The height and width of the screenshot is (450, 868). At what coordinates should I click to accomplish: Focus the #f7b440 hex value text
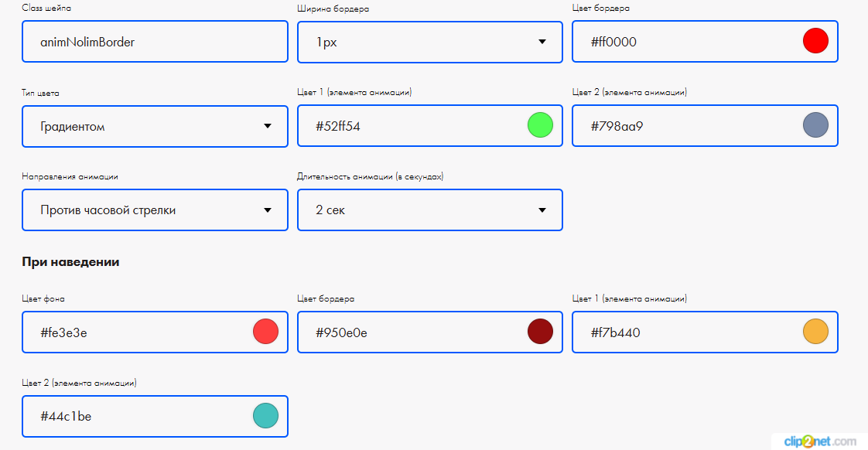point(615,332)
